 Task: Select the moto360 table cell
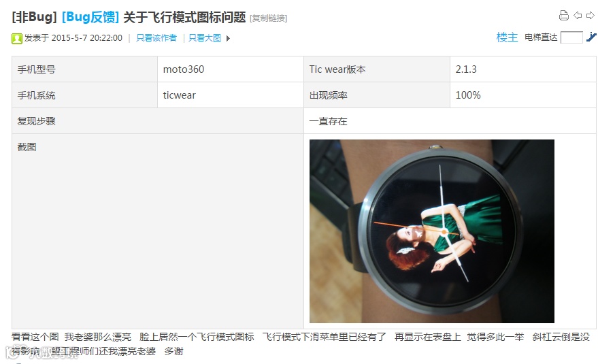pos(231,69)
